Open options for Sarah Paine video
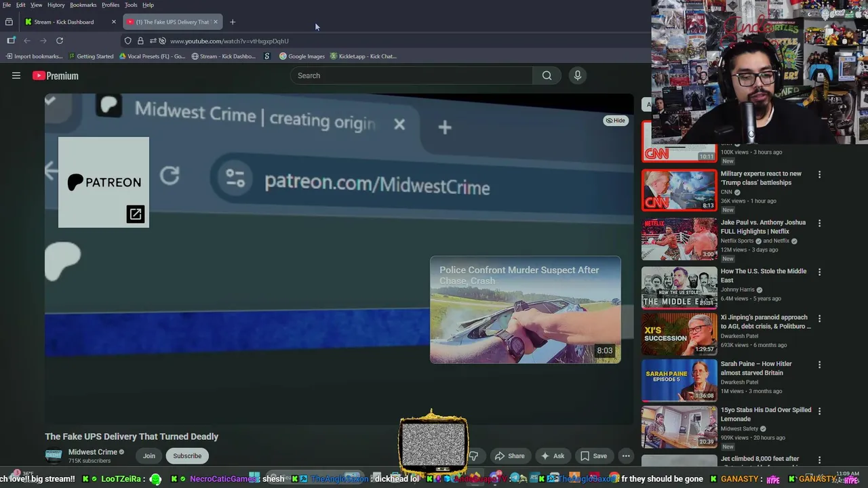Viewport: 868px width, 488px height. click(819, 365)
